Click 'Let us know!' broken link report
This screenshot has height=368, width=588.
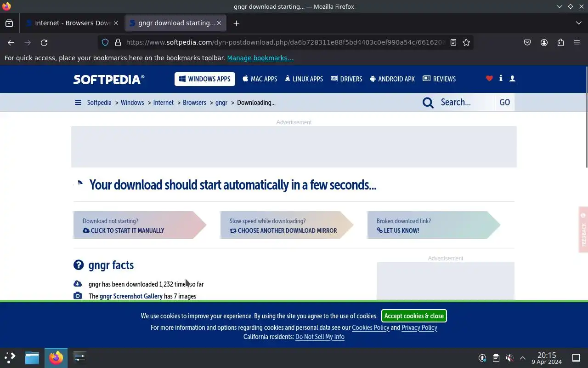tap(398, 230)
